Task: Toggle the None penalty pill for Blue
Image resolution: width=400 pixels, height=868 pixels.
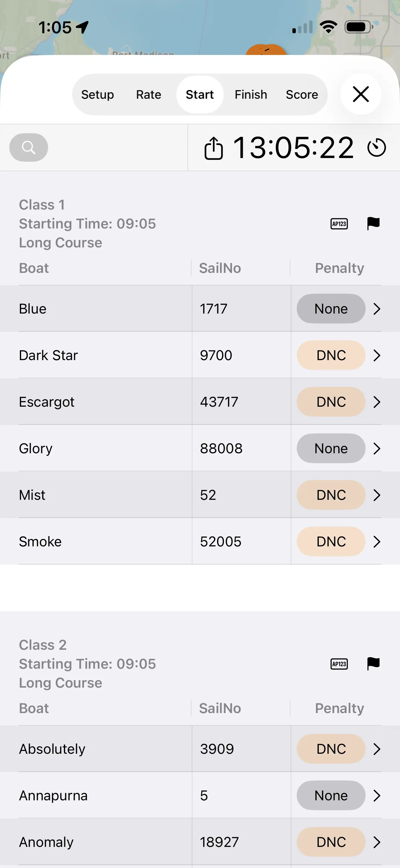Action: coord(331,309)
